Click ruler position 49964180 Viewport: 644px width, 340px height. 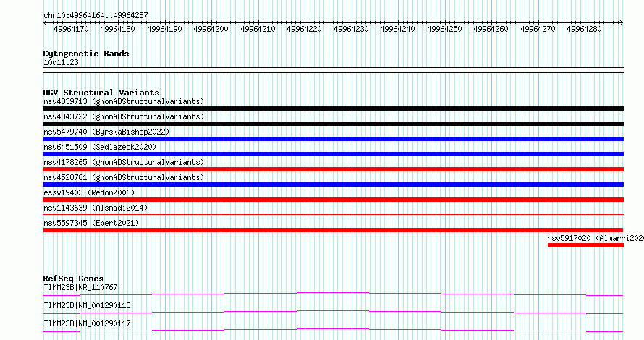pyautogui.click(x=117, y=29)
